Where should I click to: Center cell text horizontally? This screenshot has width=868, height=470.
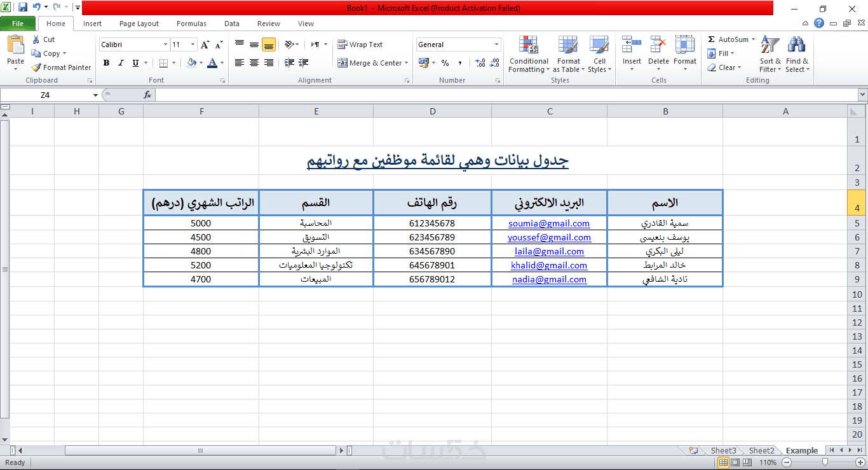tap(254, 63)
